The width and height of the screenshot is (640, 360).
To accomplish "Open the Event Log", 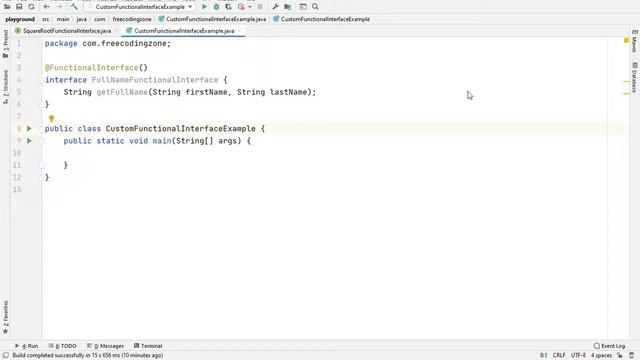I will [609, 346].
